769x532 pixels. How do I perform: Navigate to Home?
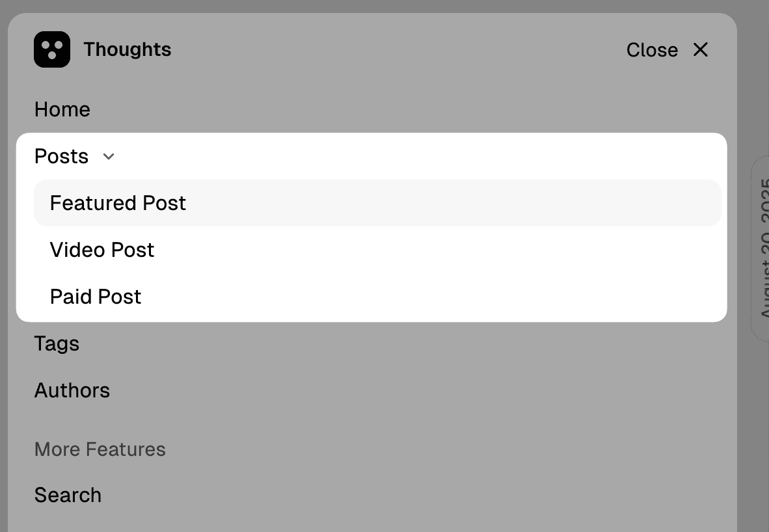[62, 109]
